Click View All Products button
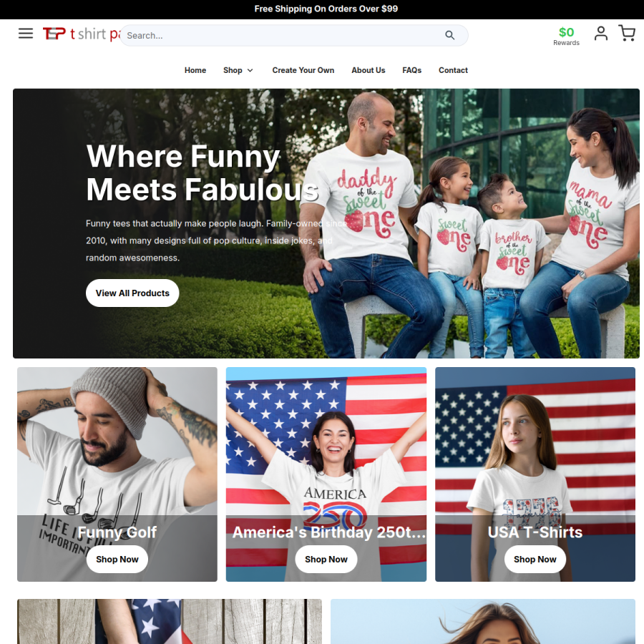 (x=132, y=293)
